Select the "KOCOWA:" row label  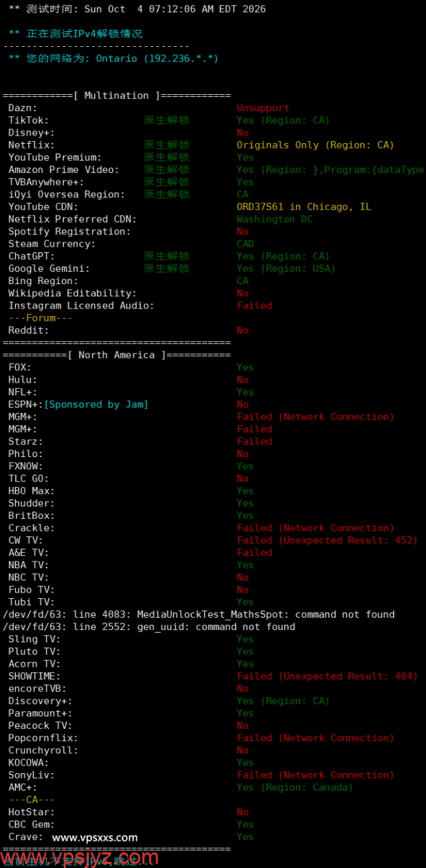(28, 762)
